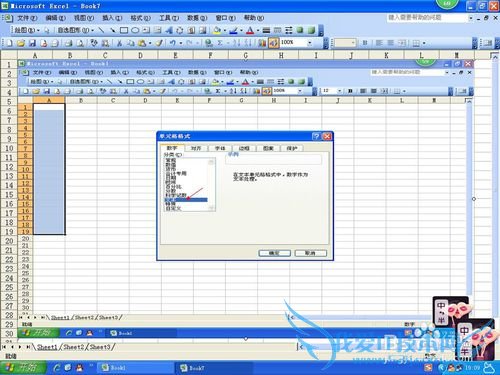Click the Undo arrow in Book7's standard toolbar
The width and height of the screenshot is (500, 375).
point(173,43)
